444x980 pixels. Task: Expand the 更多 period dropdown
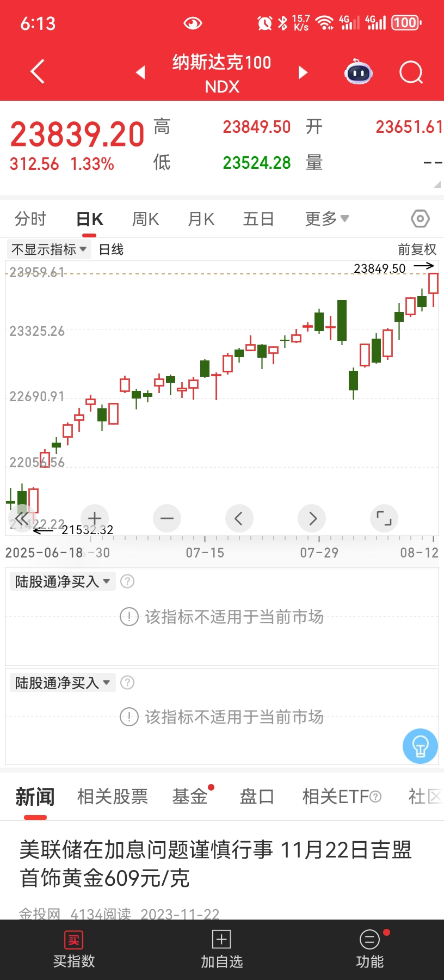[x=326, y=219]
